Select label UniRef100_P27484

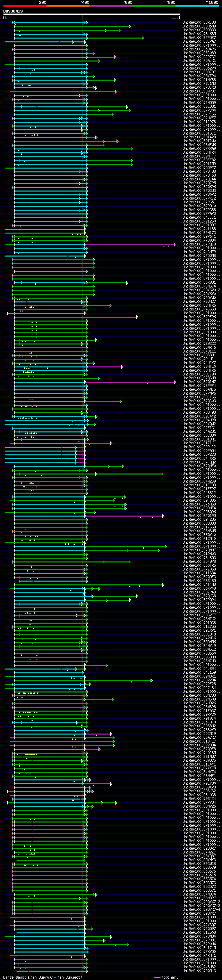click(x=199, y=688)
